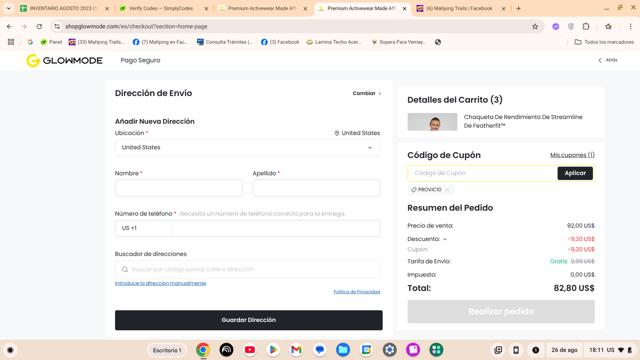Open the Escritorio 1 desk button
Screen dimensions: 640x360
(x=167, y=350)
